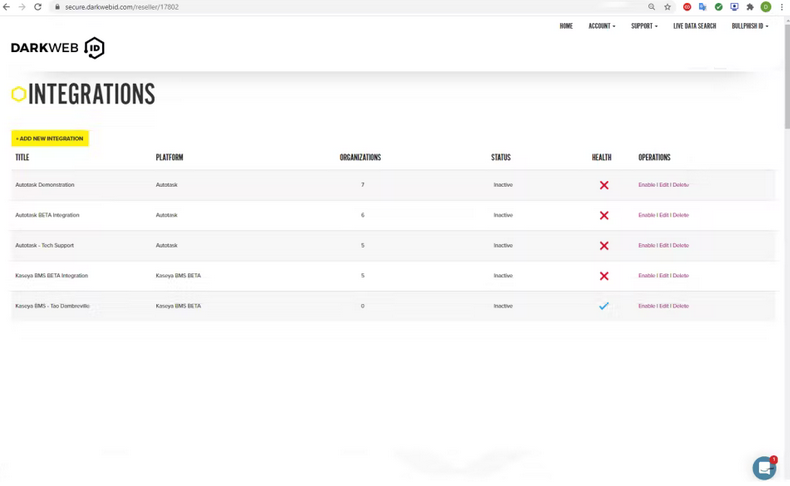Click the Add New Integration button

50,139
